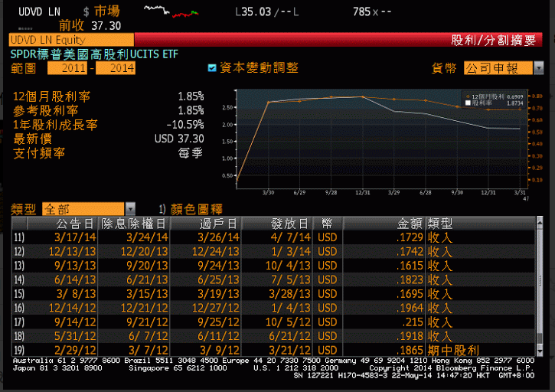Click the 公告日 column header
The width and height of the screenshot is (555, 392).
tap(62, 224)
